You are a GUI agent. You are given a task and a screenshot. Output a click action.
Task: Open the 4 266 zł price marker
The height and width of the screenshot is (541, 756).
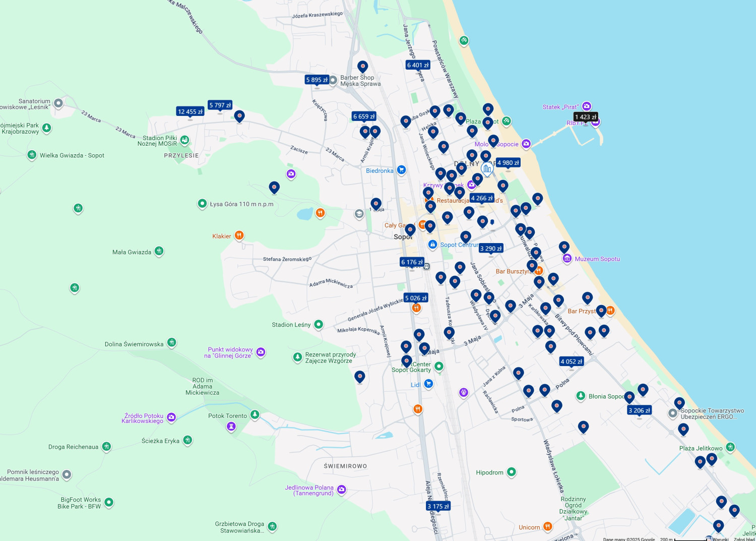(482, 198)
